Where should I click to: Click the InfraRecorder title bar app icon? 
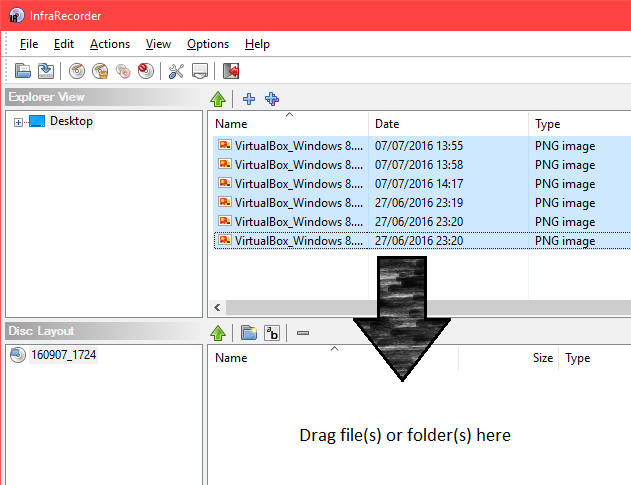(16, 16)
